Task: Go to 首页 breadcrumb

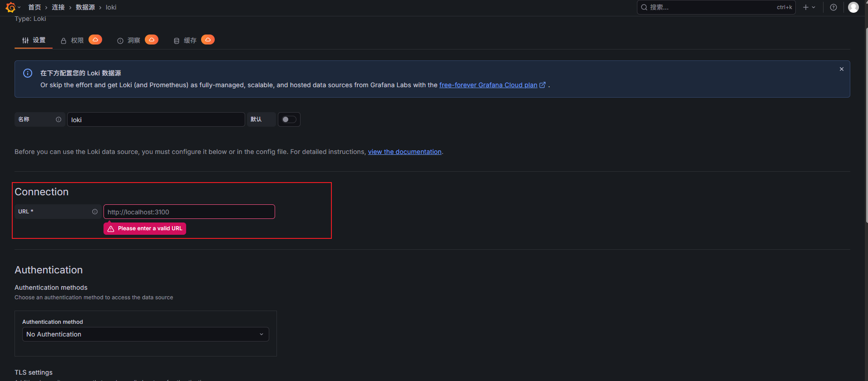Action: (35, 7)
